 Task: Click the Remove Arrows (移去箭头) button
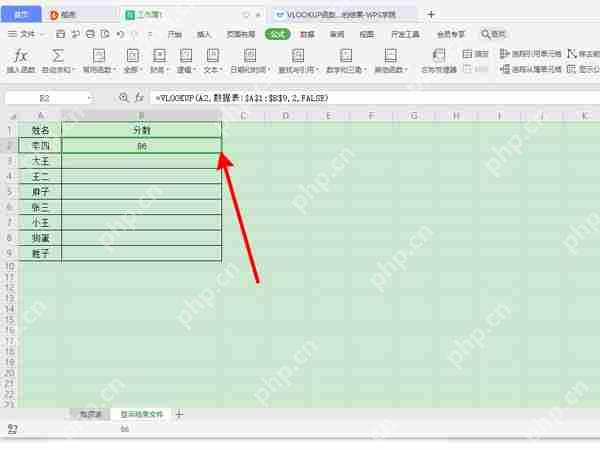[x=584, y=54]
